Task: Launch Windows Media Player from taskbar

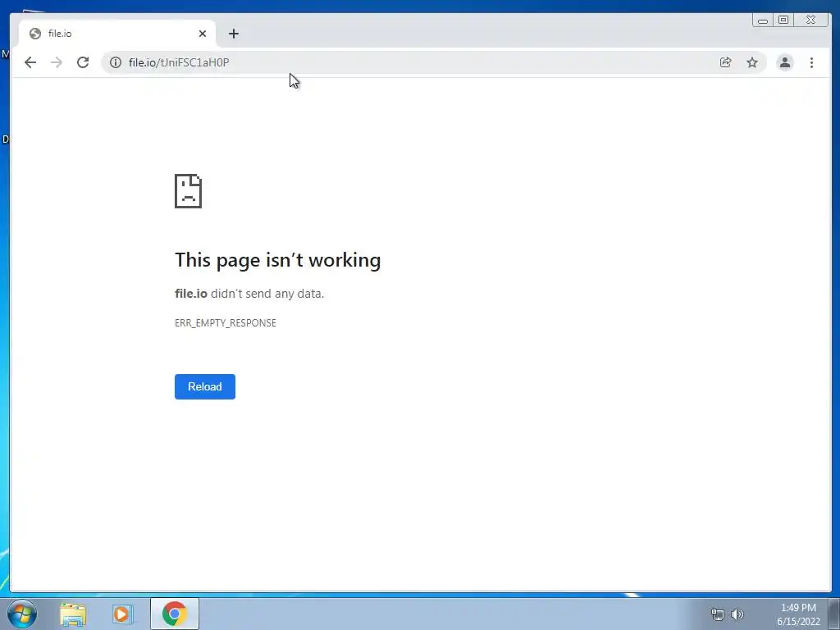Action: click(122, 614)
